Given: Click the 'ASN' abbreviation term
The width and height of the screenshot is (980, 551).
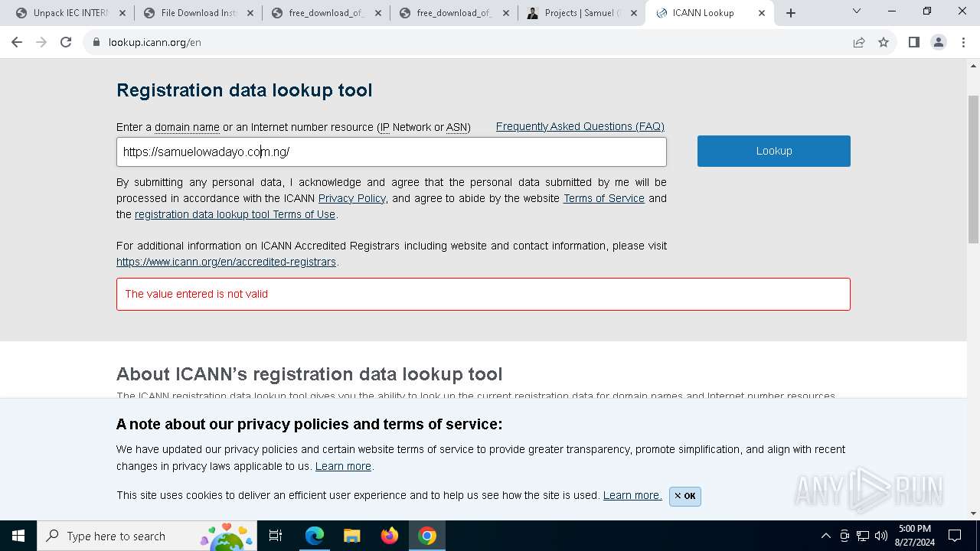Looking at the screenshot, I should pyautogui.click(x=456, y=127).
